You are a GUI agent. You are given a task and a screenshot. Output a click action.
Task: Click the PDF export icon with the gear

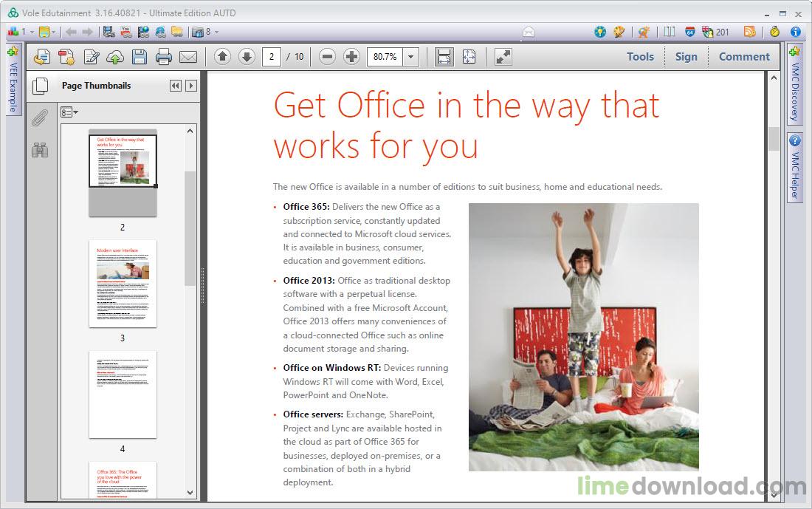[x=66, y=56]
